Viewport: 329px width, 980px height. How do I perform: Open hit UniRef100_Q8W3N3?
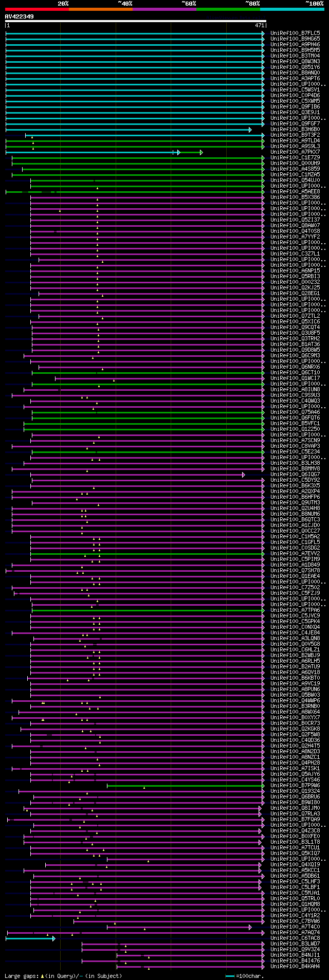tap(295, 62)
